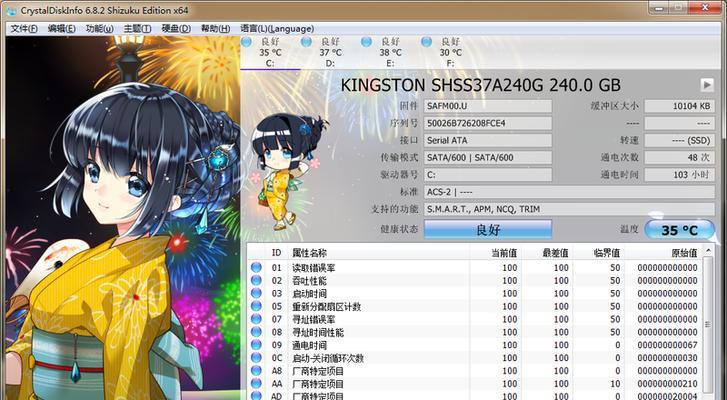The image size is (727, 400).
Task: Click the standard field ACS-2 | ----
Action: tap(569, 192)
